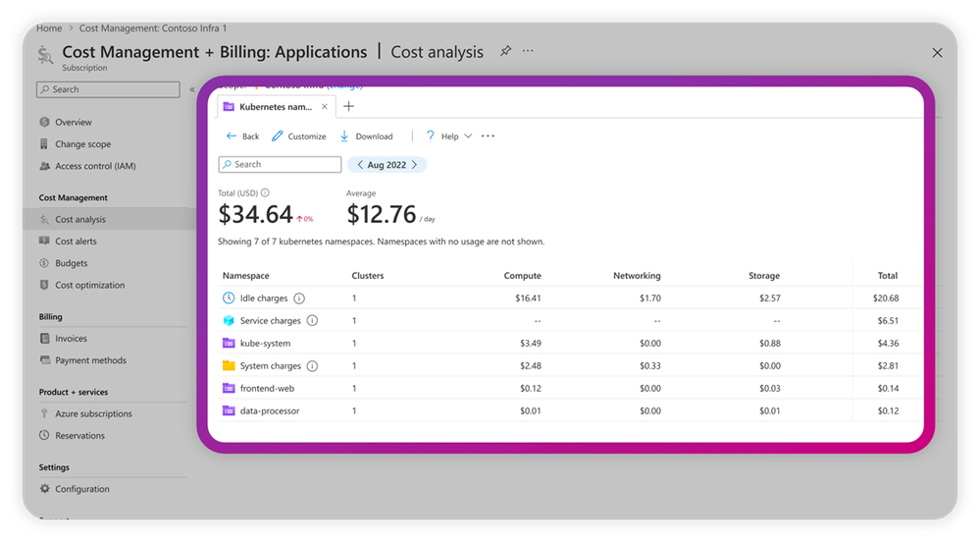Show info tooltip for Service charges

pyautogui.click(x=313, y=320)
